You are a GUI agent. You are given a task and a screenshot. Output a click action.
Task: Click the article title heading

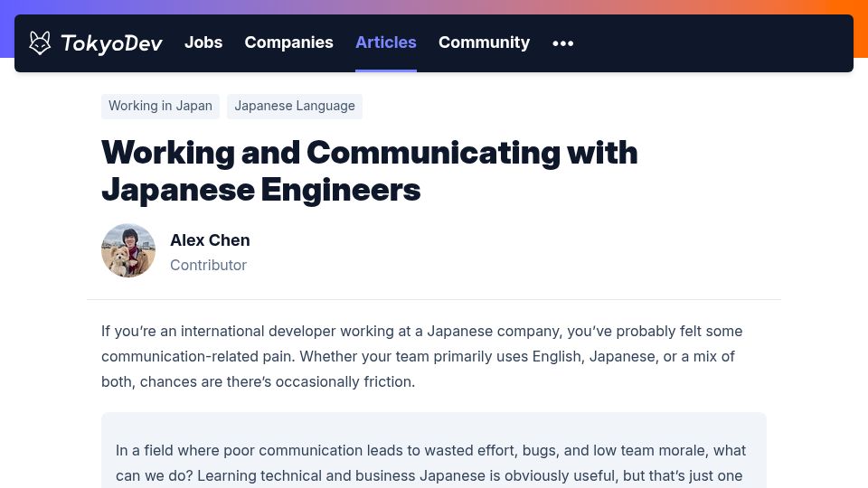point(369,171)
